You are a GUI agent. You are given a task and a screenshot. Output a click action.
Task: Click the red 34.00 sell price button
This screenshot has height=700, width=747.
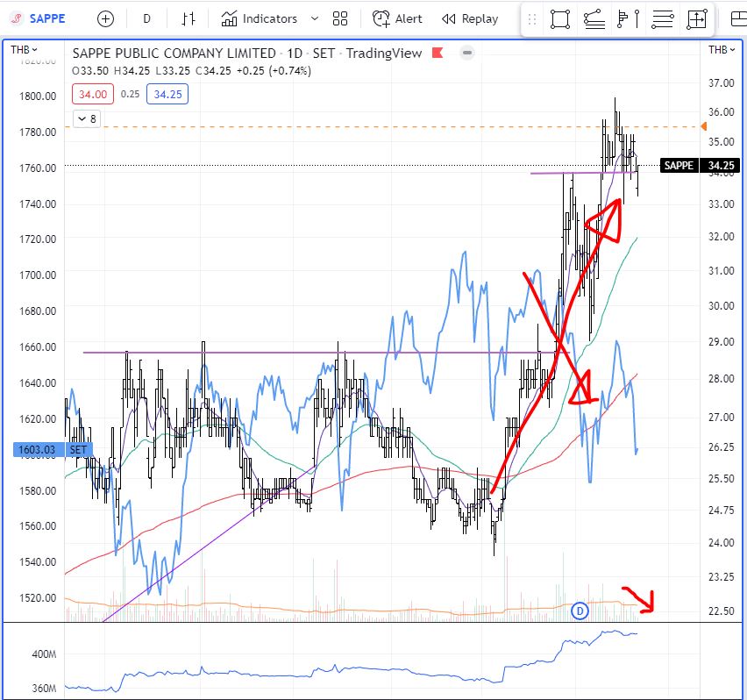[93, 95]
